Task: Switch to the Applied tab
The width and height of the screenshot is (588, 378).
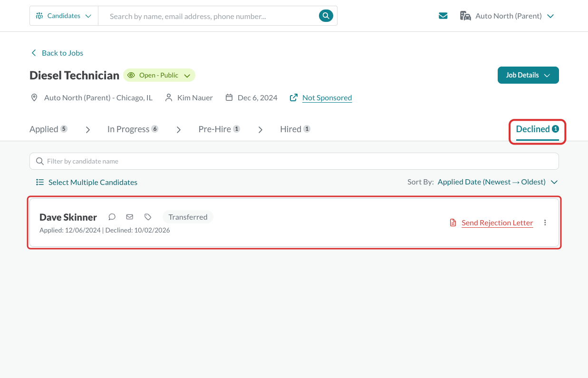Action: click(48, 129)
